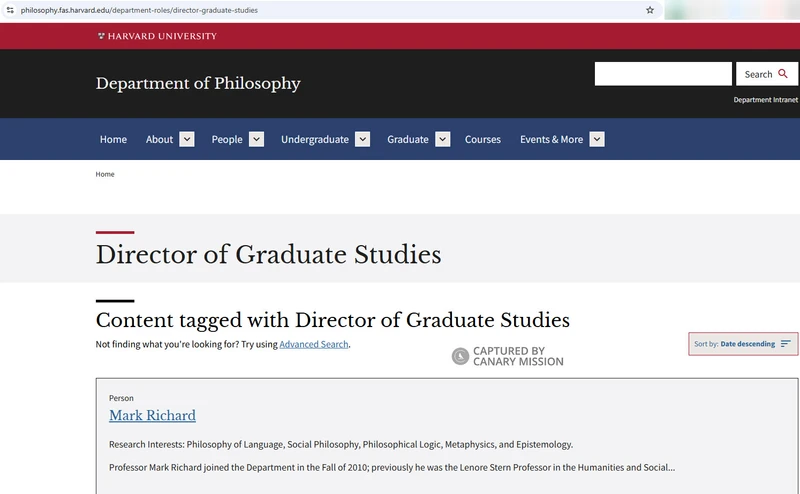Bookmark this page with the star icon

click(x=649, y=10)
